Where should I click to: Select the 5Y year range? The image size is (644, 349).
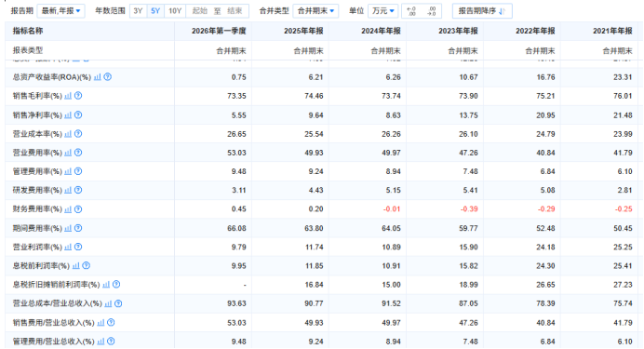click(155, 11)
